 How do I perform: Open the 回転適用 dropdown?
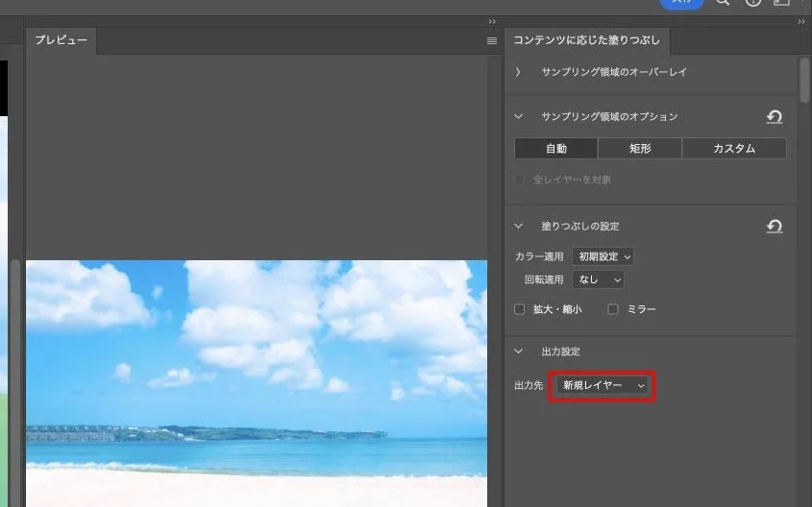pos(598,279)
